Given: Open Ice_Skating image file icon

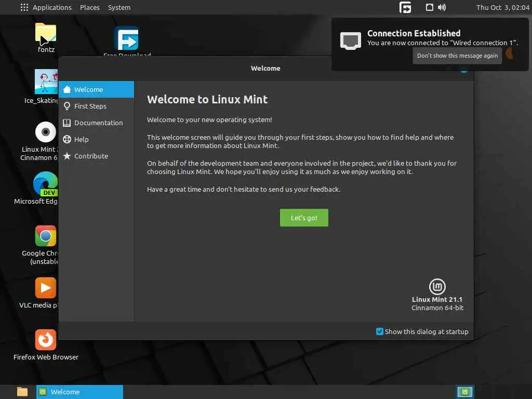Looking at the screenshot, I should (x=46, y=82).
